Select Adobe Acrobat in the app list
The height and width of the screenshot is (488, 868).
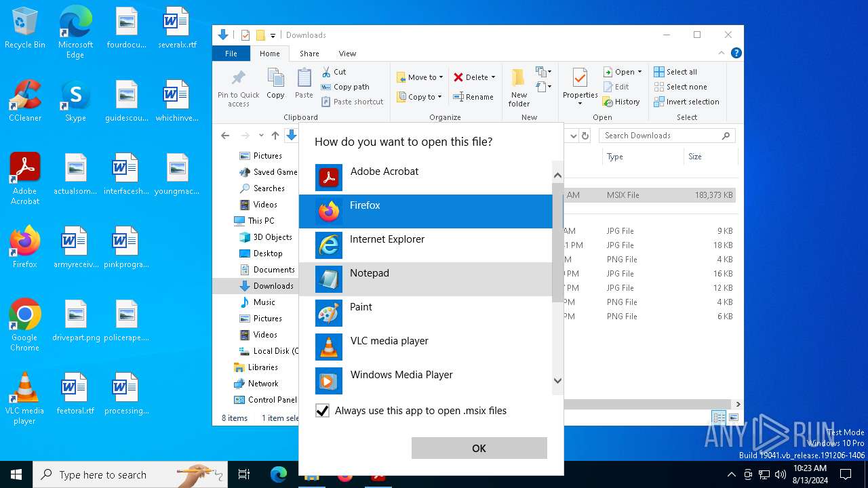426,178
